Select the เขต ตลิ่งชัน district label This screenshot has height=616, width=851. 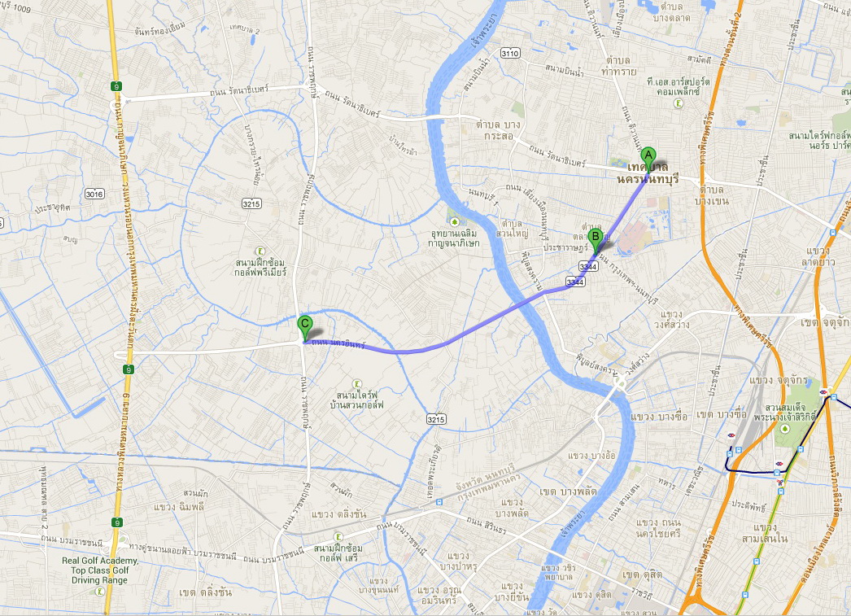coord(205,592)
